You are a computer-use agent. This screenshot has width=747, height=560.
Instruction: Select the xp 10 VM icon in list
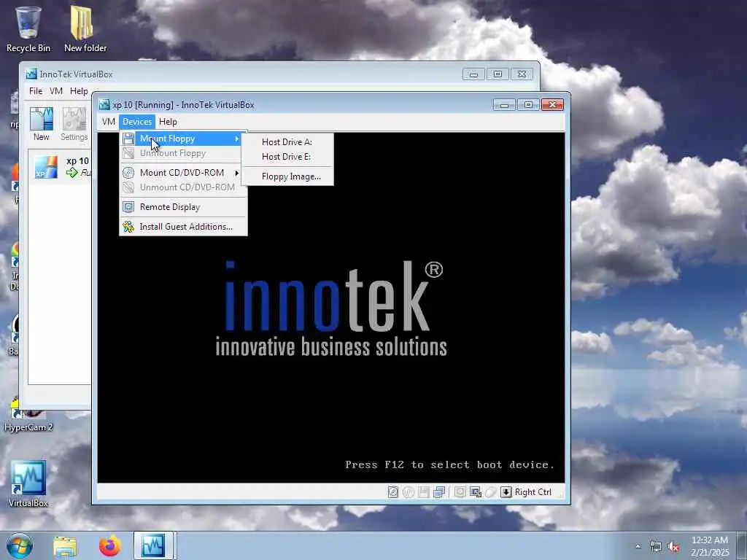click(x=46, y=167)
